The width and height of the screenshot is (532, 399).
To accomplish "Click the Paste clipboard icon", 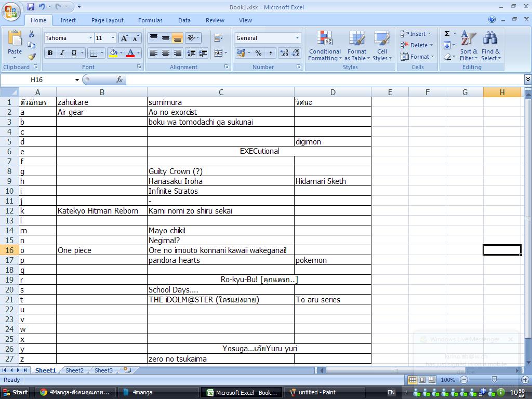I will [15, 38].
